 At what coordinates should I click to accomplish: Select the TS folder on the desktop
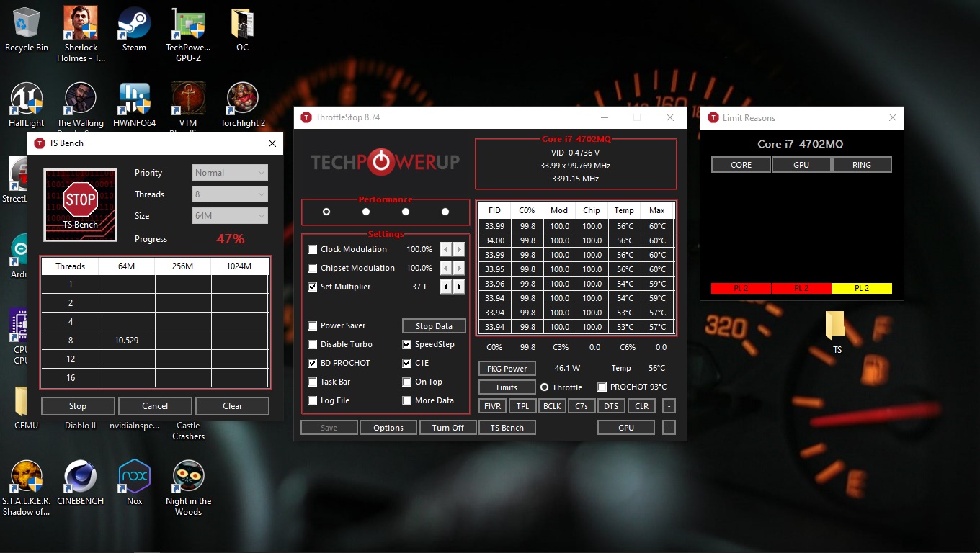click(x=837, y=333)
